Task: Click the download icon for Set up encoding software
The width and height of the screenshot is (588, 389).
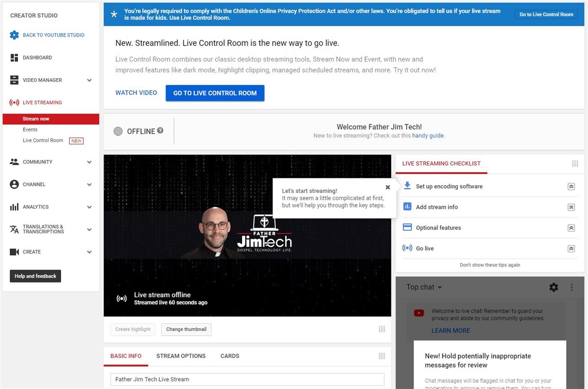Action: 407,186
